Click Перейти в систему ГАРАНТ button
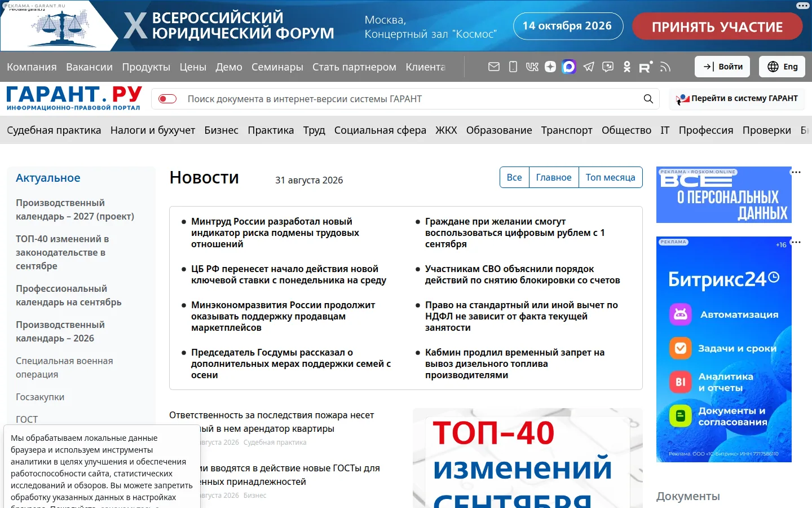 (x=737, y=99)
